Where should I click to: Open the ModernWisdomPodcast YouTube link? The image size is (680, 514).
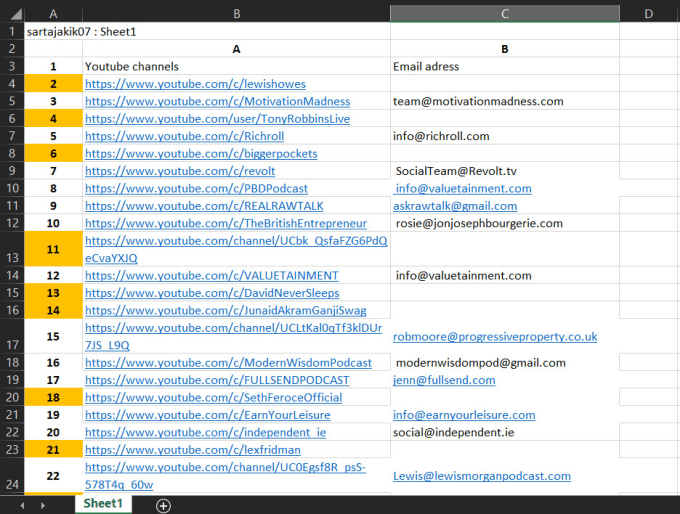228,363
